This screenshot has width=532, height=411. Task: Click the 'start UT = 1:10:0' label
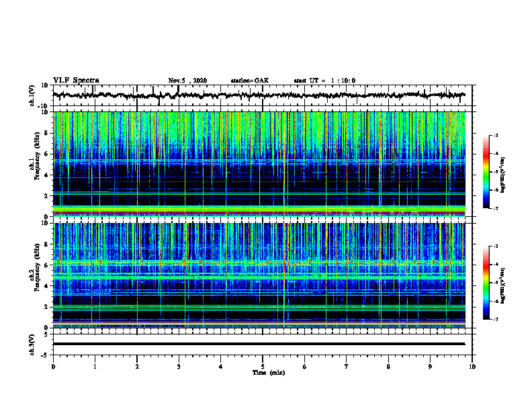pos(324,81)
